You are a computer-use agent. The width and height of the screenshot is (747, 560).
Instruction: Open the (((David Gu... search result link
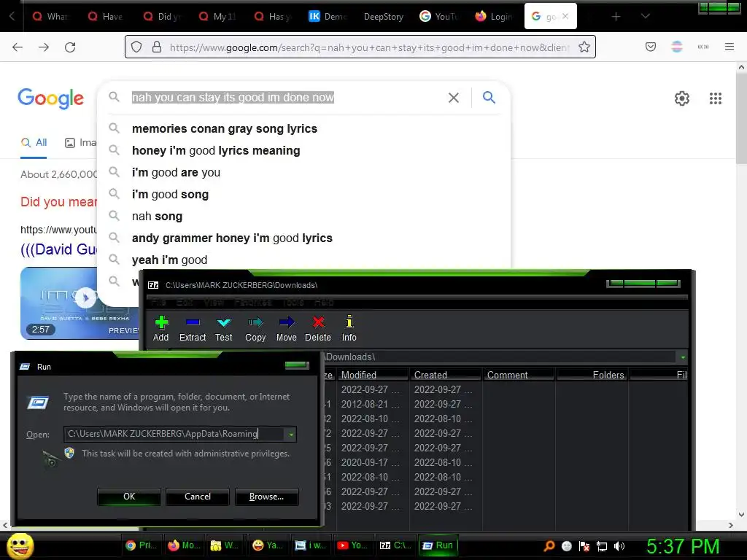tap(58, 249)
